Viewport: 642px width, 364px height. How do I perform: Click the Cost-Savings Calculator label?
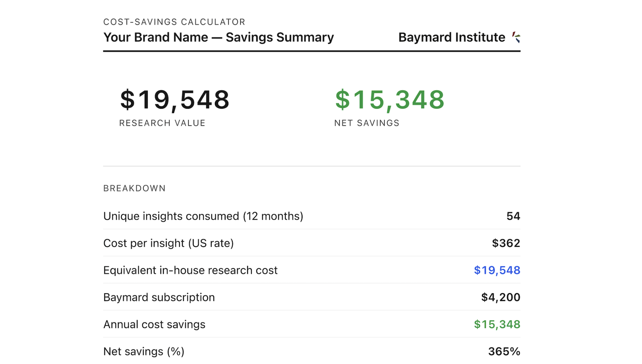pyautogui.click(x=174, y=22)
